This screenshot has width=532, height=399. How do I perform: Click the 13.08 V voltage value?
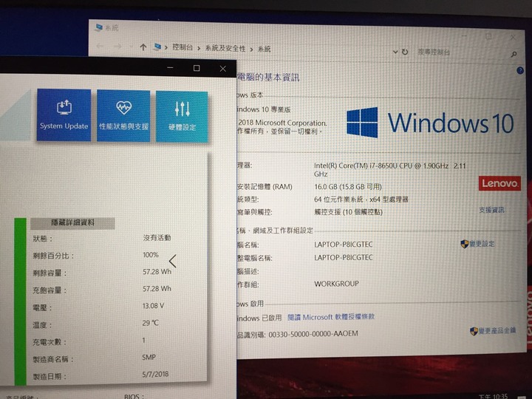pyautogui.click(x=153, y=306)
